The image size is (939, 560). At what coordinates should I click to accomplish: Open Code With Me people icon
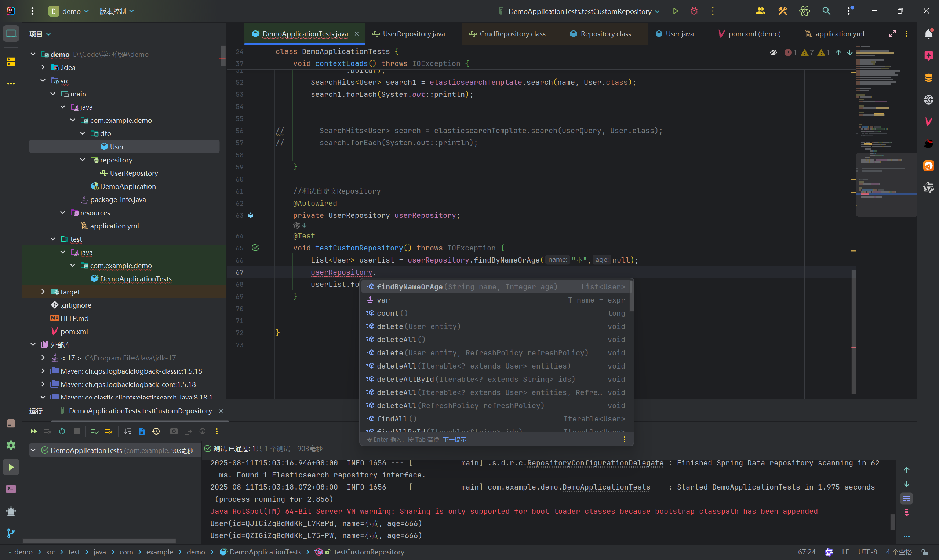click(x=760, y=11)
